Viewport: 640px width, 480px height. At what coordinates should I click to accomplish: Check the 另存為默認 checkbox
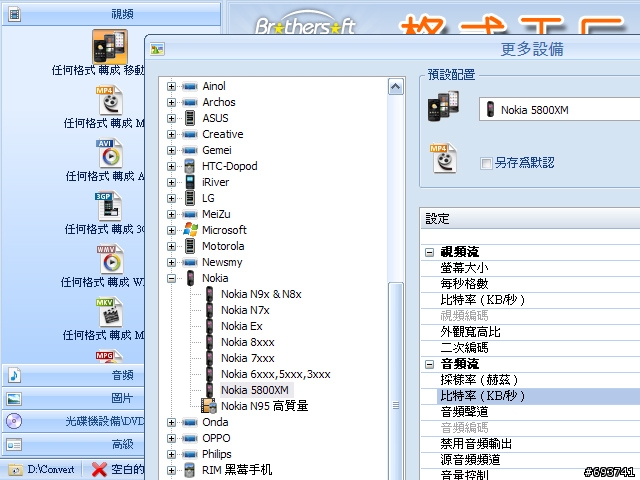(486, 163)
